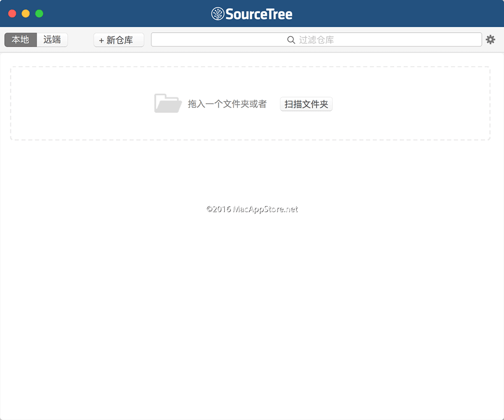Image resolution: width=504 pixels, height=420 pixels.
Task: Minimize the window using the yellow button
Action: pyautogui.click(x=26, y=14)
